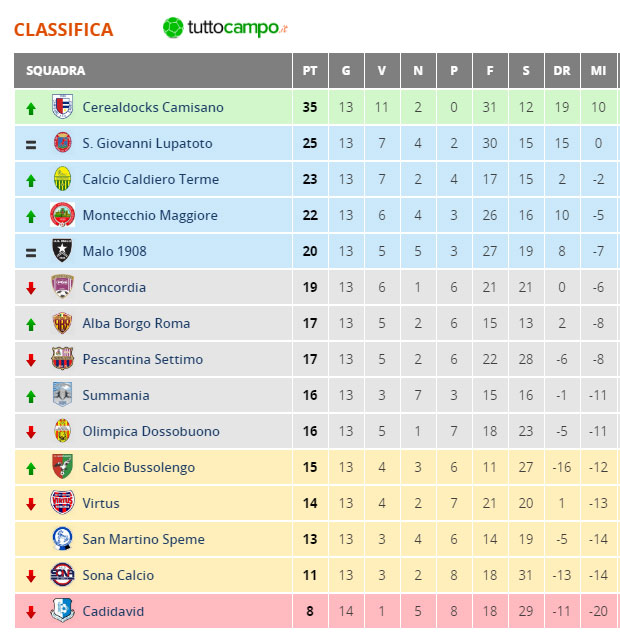Click the DR column header
This screenshot has height=641, width=620.
(562, 71)
